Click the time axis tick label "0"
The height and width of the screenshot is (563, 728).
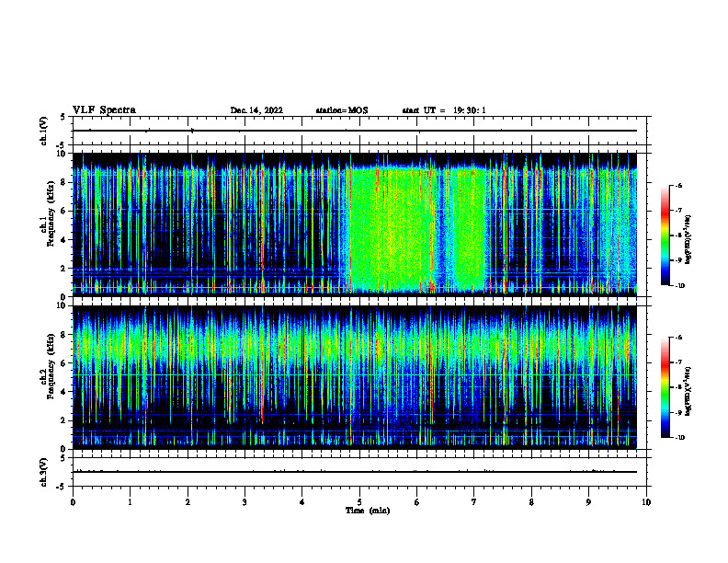[x=73, y=502]
